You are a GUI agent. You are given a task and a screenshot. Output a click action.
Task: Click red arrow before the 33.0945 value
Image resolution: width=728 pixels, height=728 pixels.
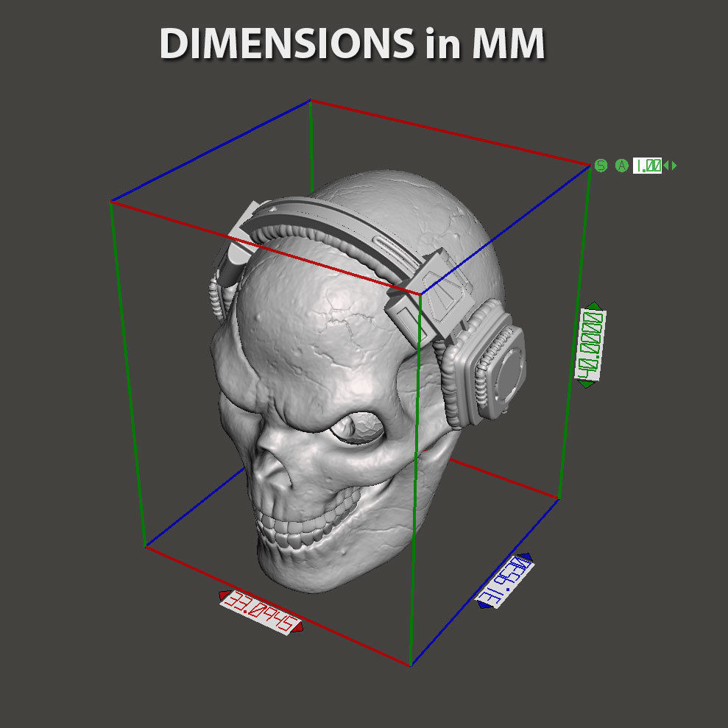[x=224, y=595]
